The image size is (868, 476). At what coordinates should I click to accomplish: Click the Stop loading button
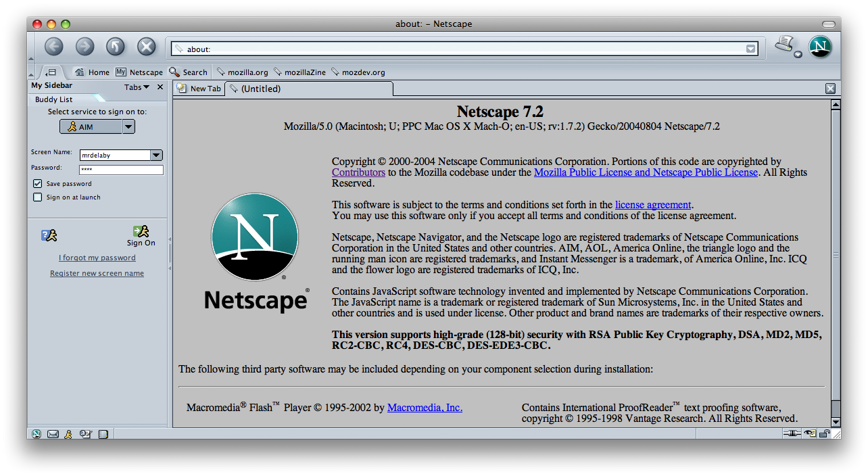147,47
